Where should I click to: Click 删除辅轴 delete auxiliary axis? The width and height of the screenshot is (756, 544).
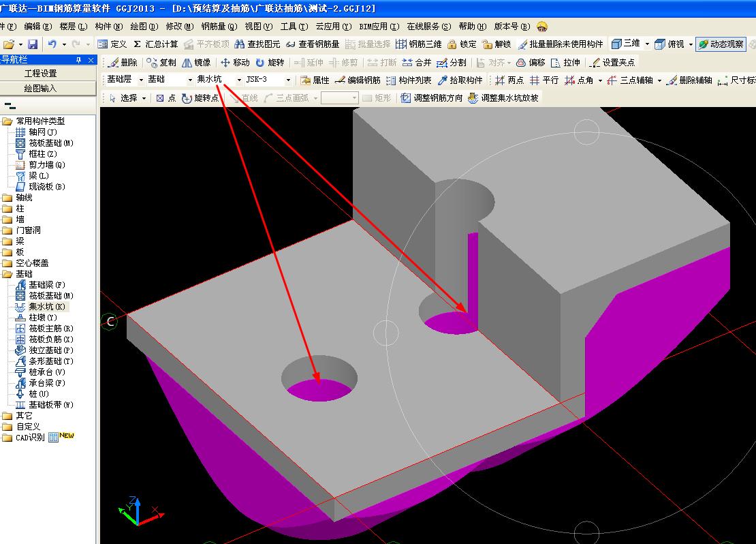click(689, 80)
